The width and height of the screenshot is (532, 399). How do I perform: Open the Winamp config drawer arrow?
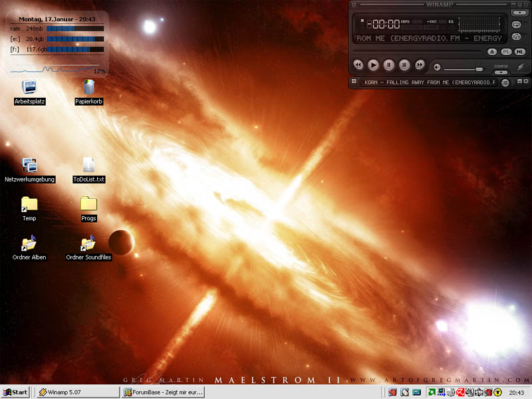(x=501, y=72)
